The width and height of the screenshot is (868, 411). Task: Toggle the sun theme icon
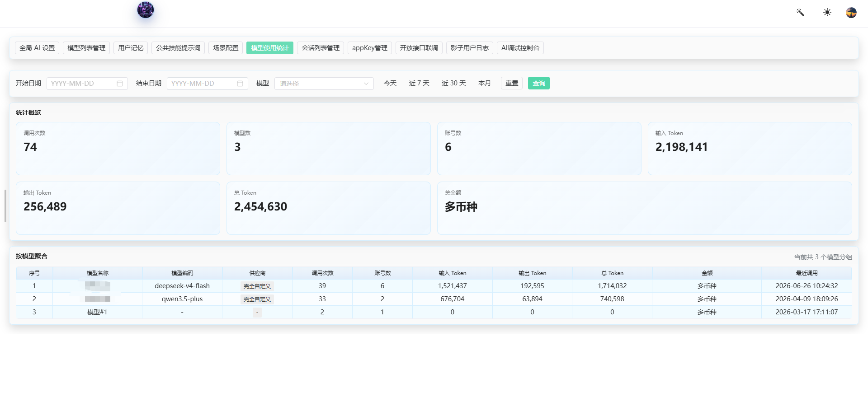[x=827, y=12]
